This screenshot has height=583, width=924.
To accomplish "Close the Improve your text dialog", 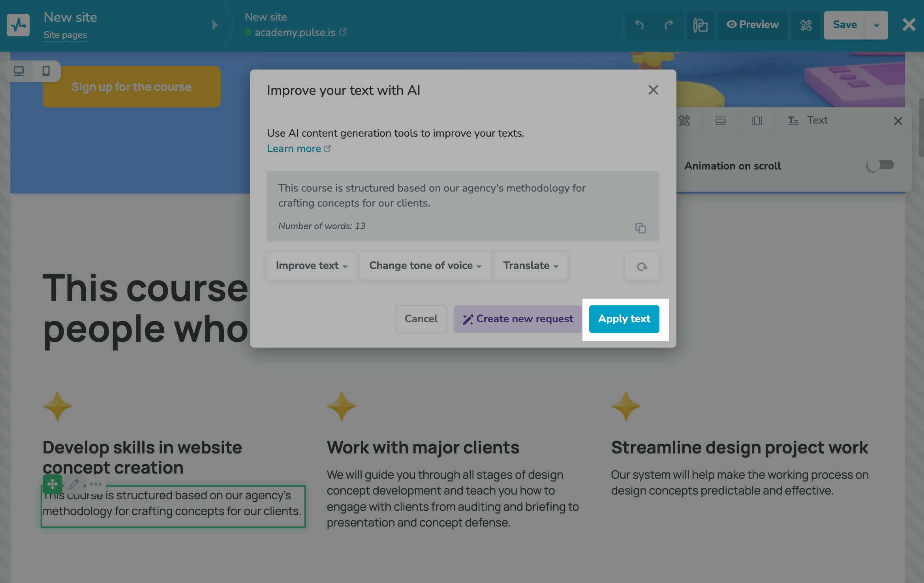I will coord(653,90).
